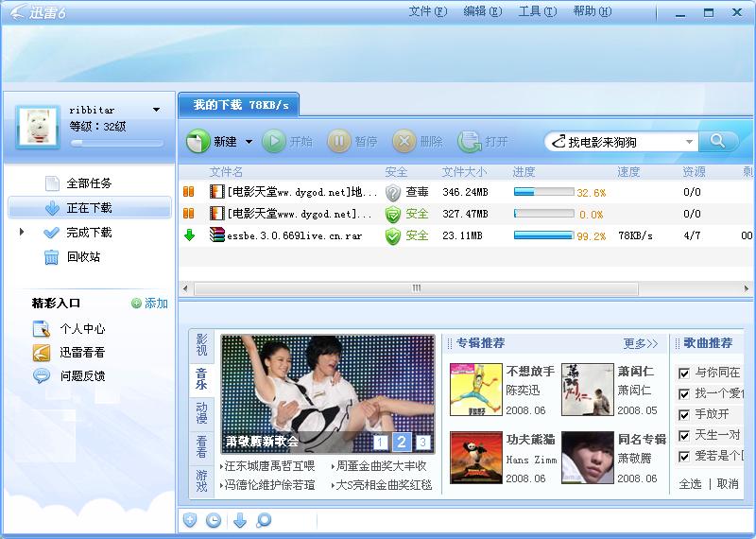
Task: Click the horizontal scrollbar right arrow
Action: tap(747, 288)
